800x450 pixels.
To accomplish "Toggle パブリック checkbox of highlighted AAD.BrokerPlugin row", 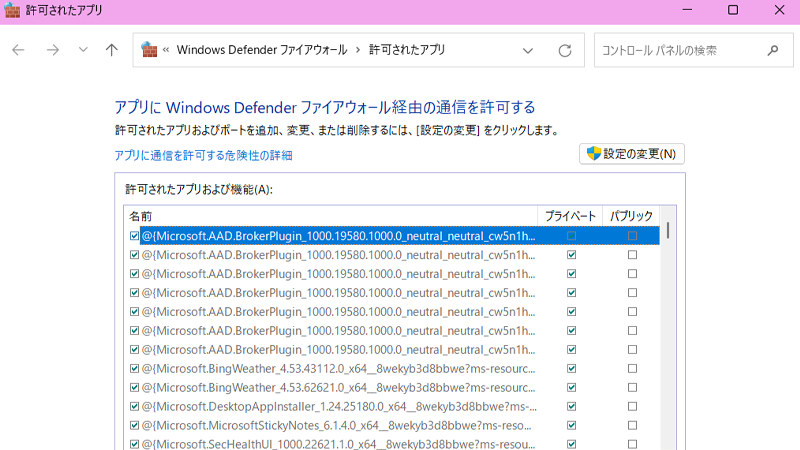I will tap(632, 236).
